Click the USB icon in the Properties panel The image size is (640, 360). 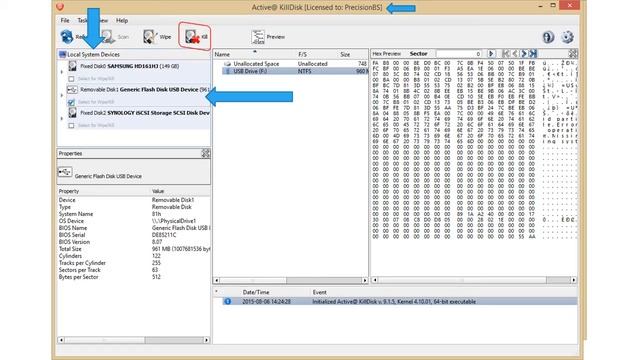click(x=64, y=172)
